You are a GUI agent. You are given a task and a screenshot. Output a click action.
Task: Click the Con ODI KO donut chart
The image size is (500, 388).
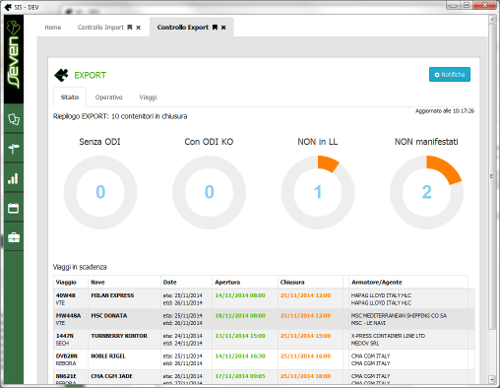(x=209, y=192)
